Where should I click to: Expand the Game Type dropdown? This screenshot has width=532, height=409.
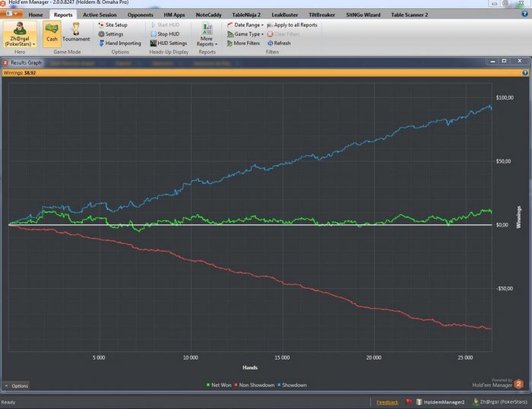point(245,34)
